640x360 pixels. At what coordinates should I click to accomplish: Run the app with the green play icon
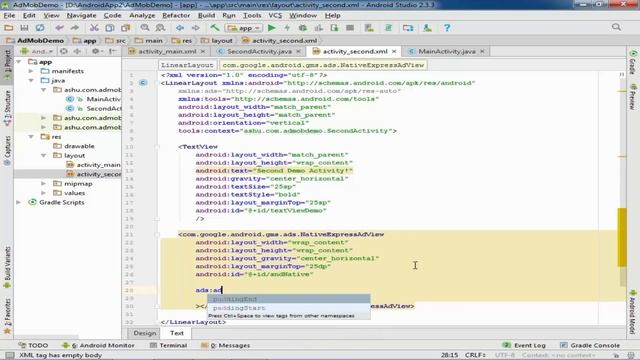pyautogui.click(x=271, y=28)
